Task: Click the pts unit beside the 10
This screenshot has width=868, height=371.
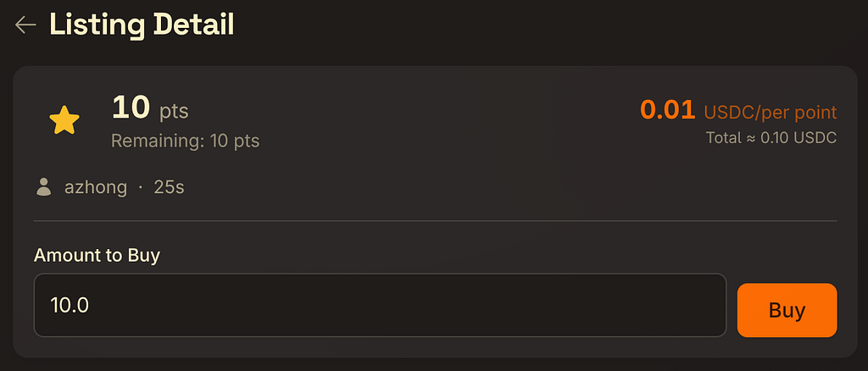Action: (x=174, y=111)
